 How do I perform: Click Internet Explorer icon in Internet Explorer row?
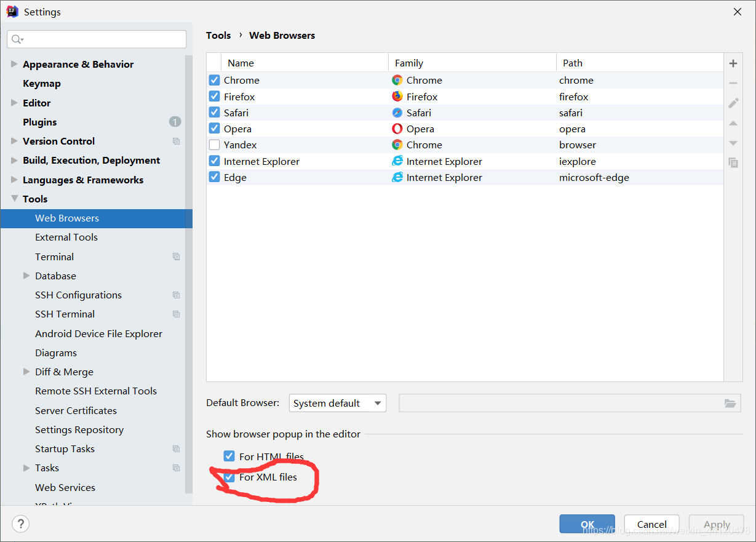coord(397,161)
